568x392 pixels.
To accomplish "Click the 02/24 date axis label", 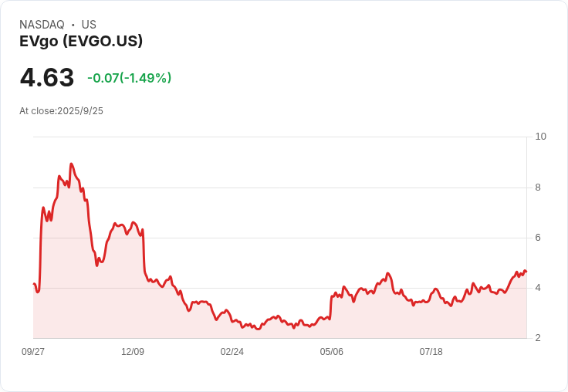I will (232, 352).
